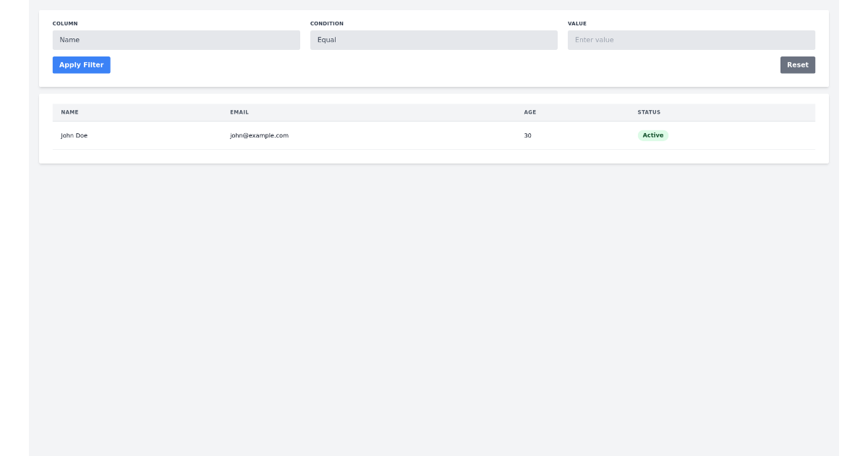This screenshot has width=868, height=456.
Task: Open the Condition dropdown showing Equal
Action: click(433, 40)
